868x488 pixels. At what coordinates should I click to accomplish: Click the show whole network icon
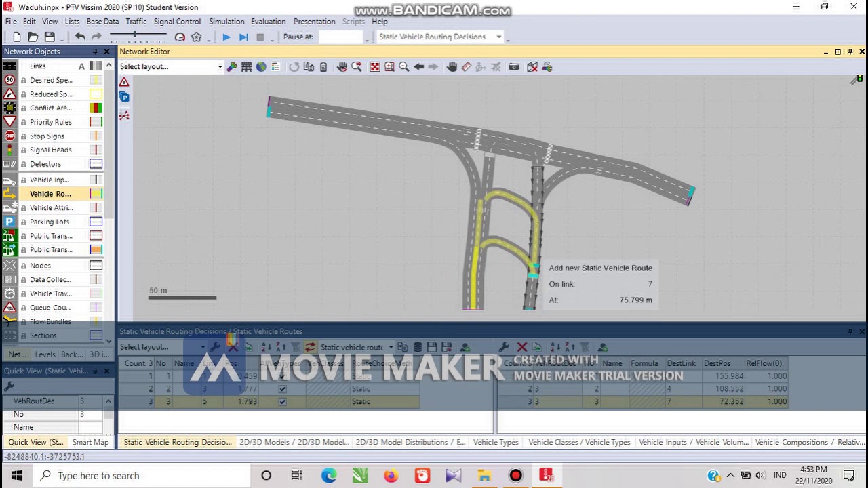click(x=374, y=66)
